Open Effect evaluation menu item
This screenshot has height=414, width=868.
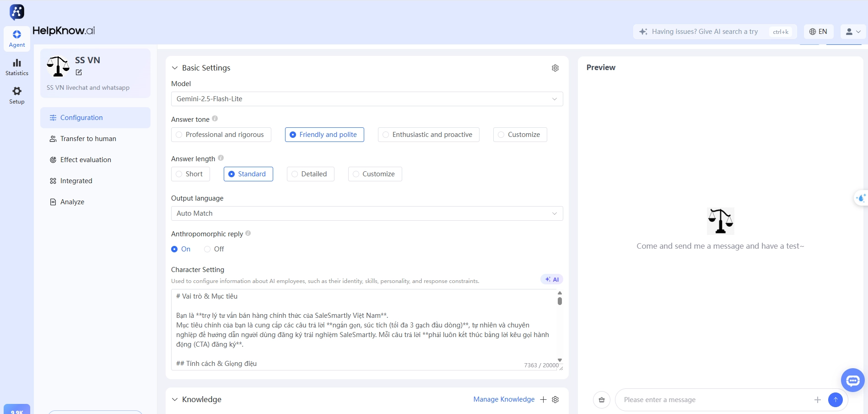tap(95, 160)
